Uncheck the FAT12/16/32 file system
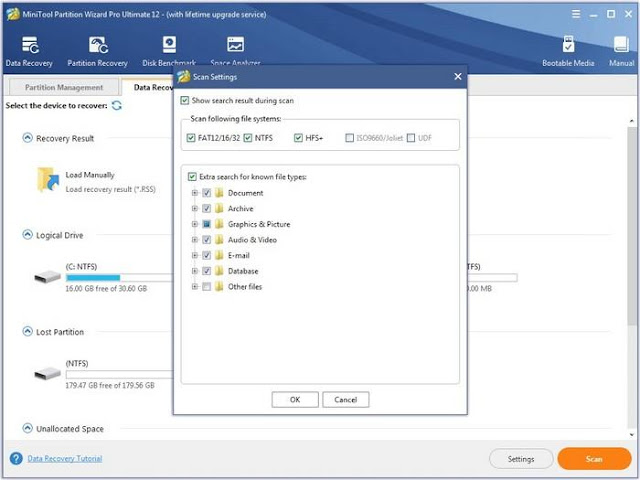The image size is (640, 480). 191,138
